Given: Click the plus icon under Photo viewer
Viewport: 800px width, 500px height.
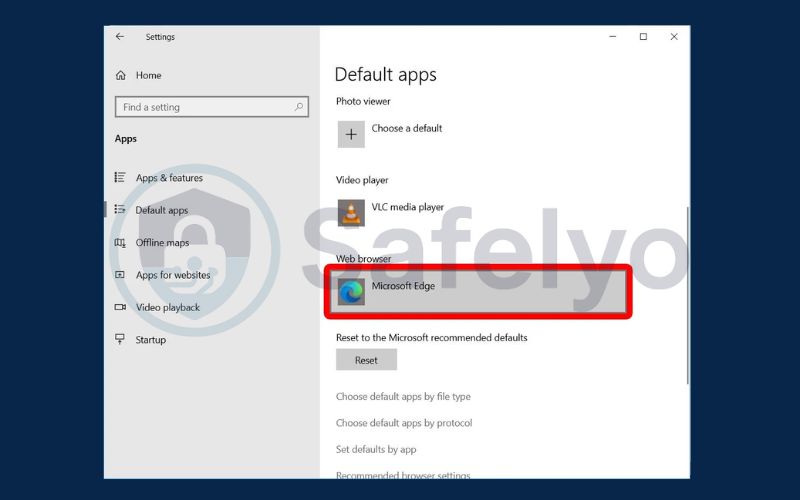Looking at the screenshot, I should [351, 134].
